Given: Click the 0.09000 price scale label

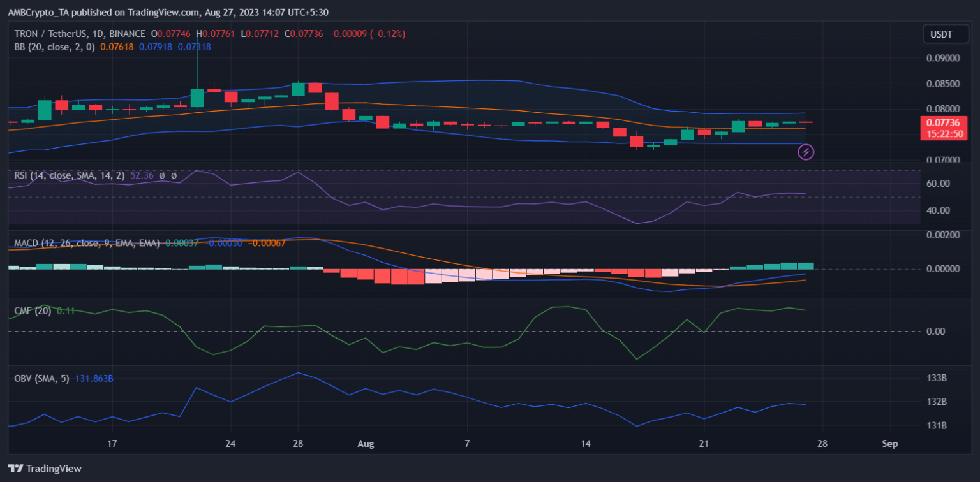Looking at the screenshot, I should tap(943, 58).
